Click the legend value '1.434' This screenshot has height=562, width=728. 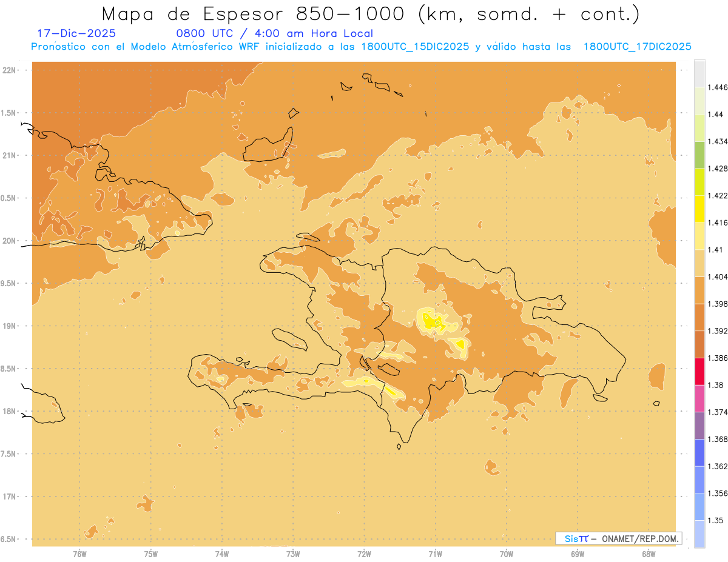717,141
